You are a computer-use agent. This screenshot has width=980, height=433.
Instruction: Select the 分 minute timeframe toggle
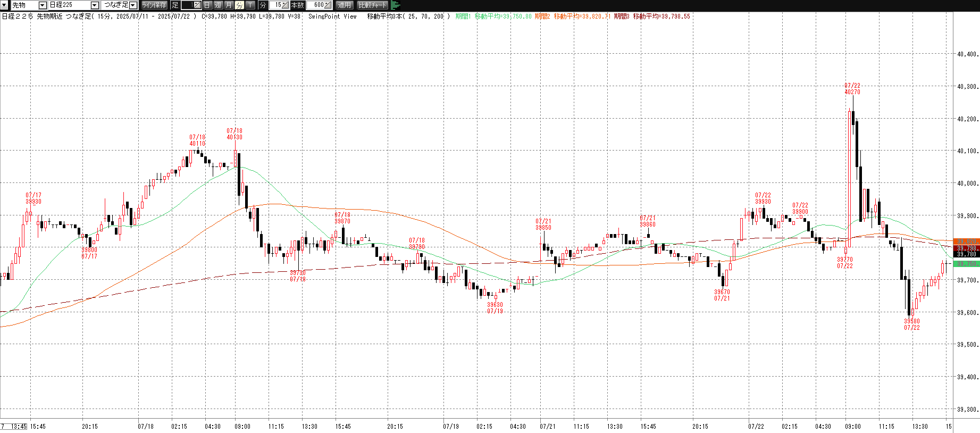(x=239, y=5)
